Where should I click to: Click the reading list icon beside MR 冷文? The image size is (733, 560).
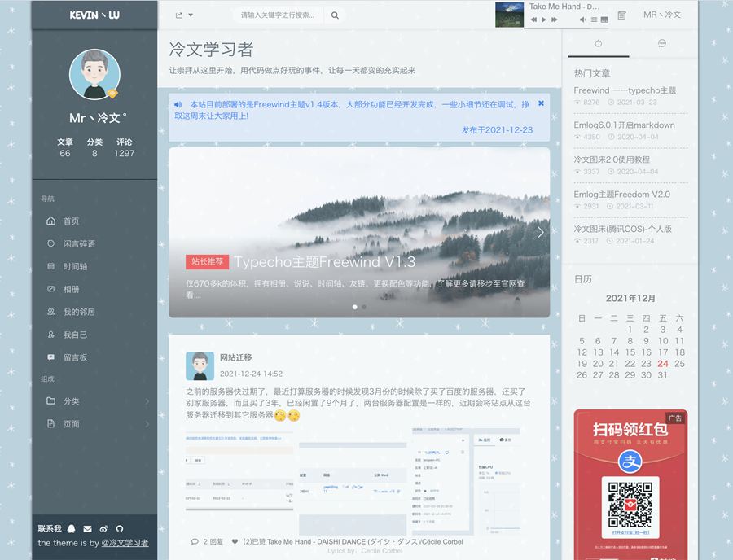click(621, 15)
